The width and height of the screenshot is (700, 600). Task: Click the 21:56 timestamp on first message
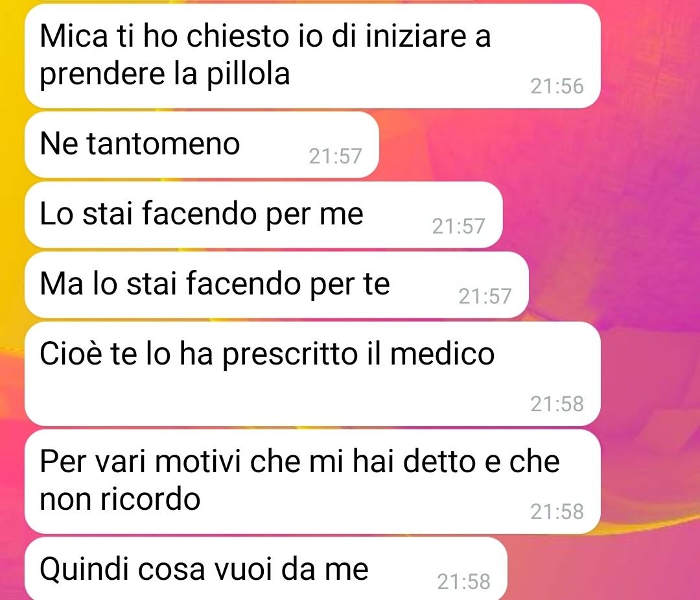pos(557,86)
